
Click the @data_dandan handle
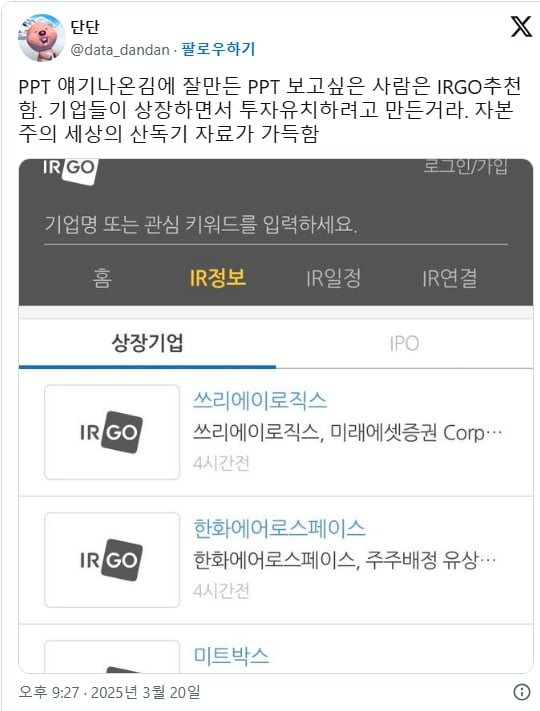(x=120, y=49)
